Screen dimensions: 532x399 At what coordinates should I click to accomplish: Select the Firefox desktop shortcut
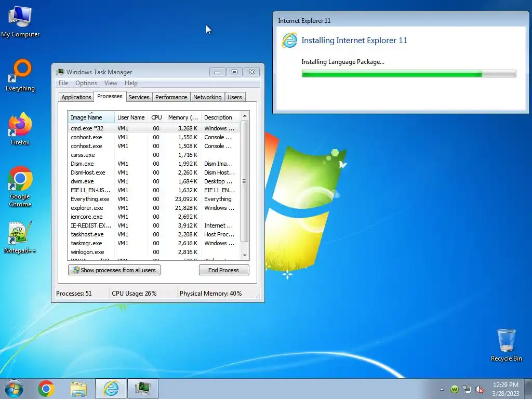[20, 129]
